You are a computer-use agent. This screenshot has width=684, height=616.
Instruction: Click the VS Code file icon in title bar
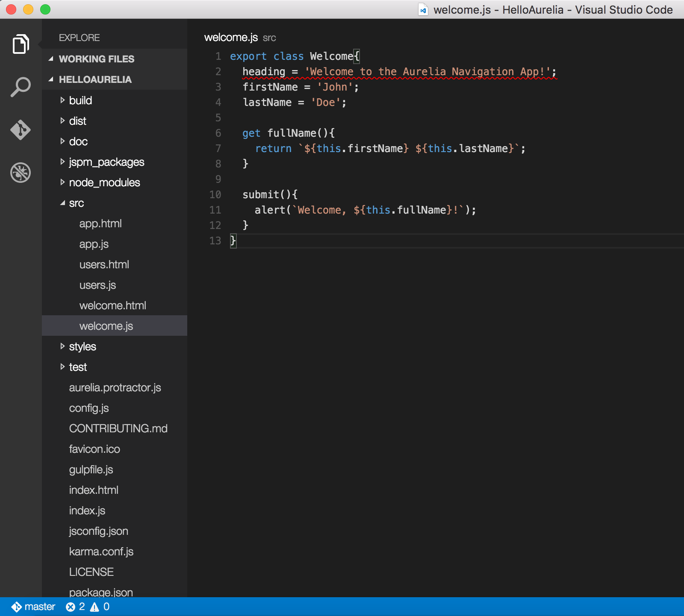pos(423,9)
